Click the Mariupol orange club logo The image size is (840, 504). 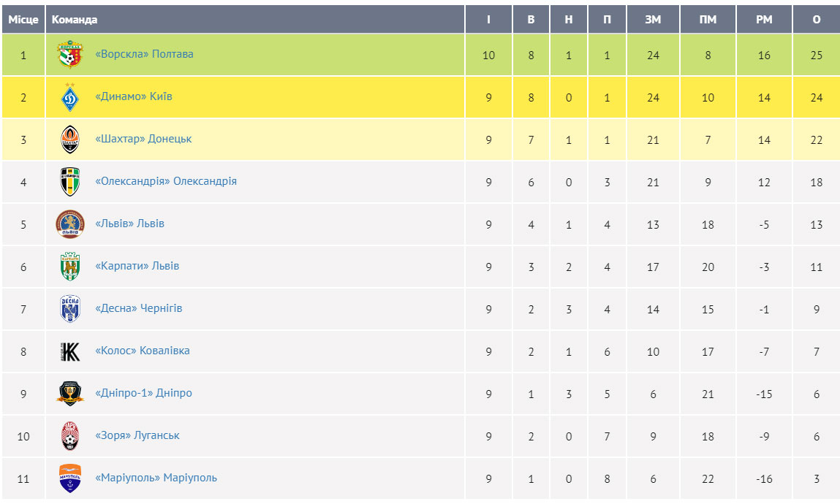click(x=70, y=478)
